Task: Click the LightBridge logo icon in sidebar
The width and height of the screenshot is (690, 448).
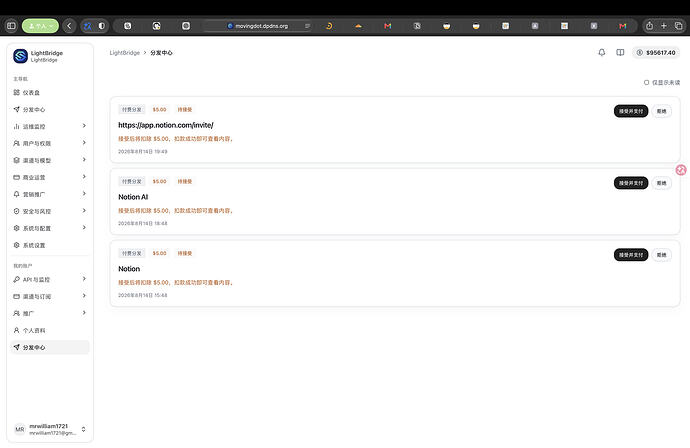Action: point(20,56)
